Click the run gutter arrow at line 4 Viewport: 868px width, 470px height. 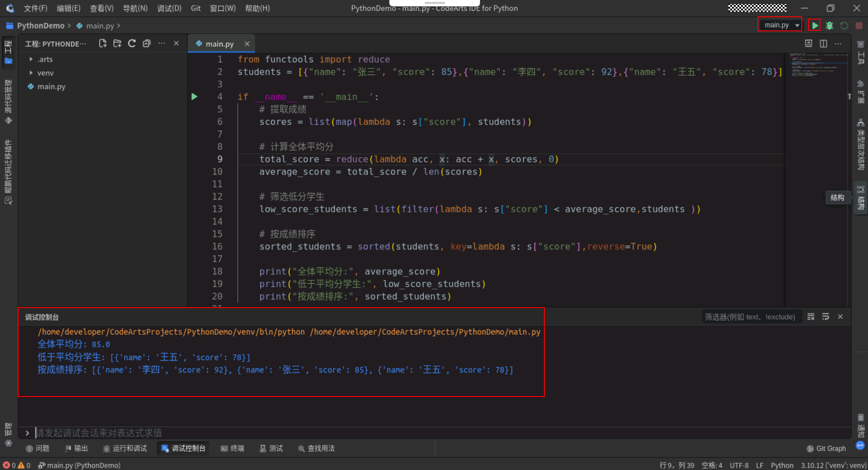(x=194, y=97)
